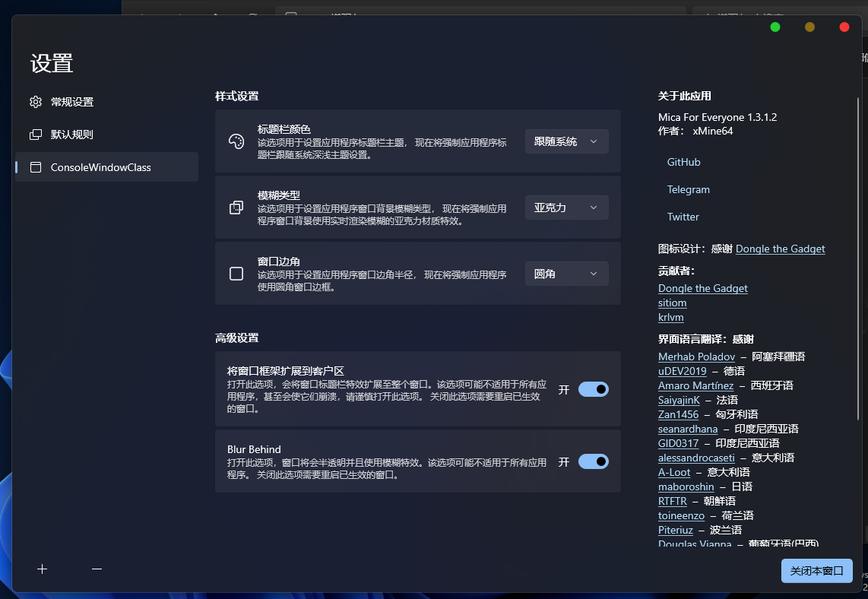868x599 pixels.
Task: Click the gear icon beside 常规设置
Action: 36,102
